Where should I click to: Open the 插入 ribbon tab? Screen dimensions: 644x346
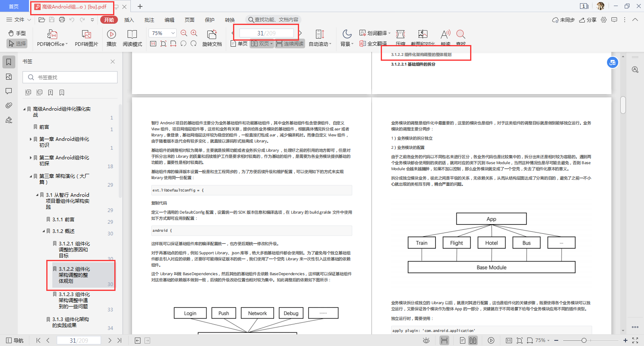[x=129, y=20]
